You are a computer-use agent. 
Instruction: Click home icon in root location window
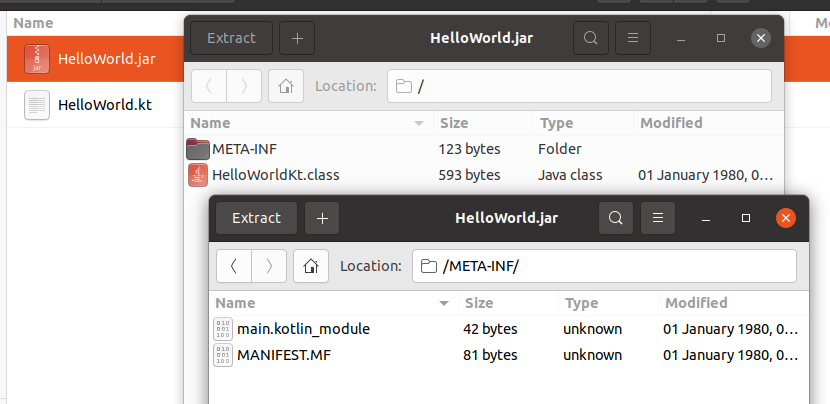point(286,86)
